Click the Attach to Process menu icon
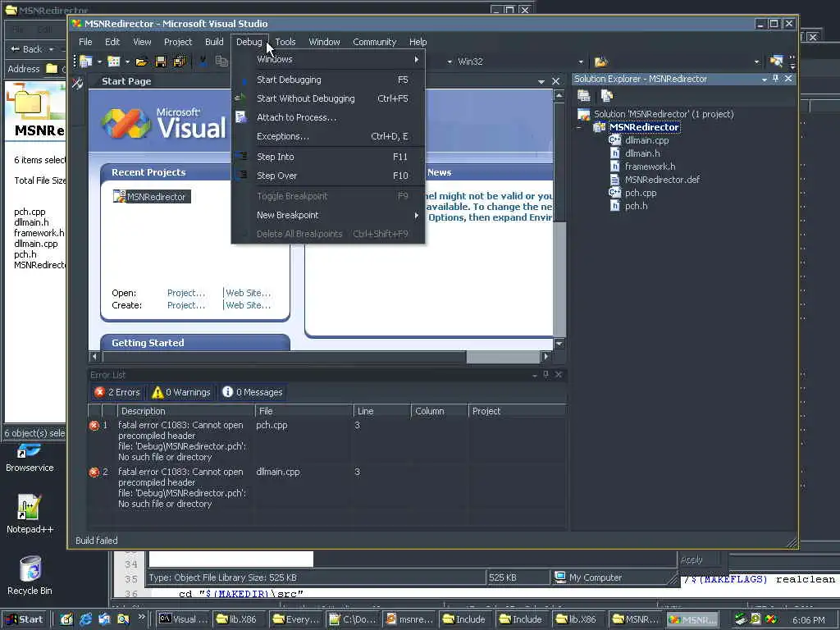This screenshot has width=840, height=630. tap(241, 117)
